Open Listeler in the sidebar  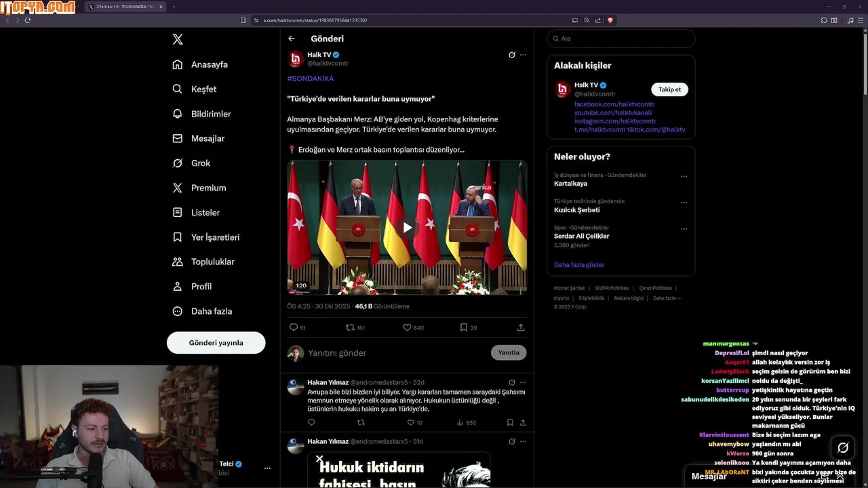pyautogui.click(x=196, y=212)
